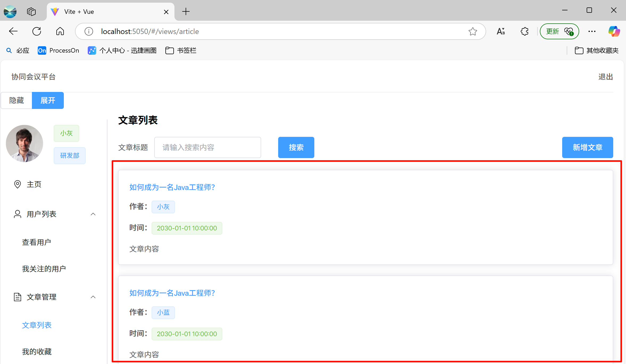Open the extensions puzzle icon

pos(524,31)
